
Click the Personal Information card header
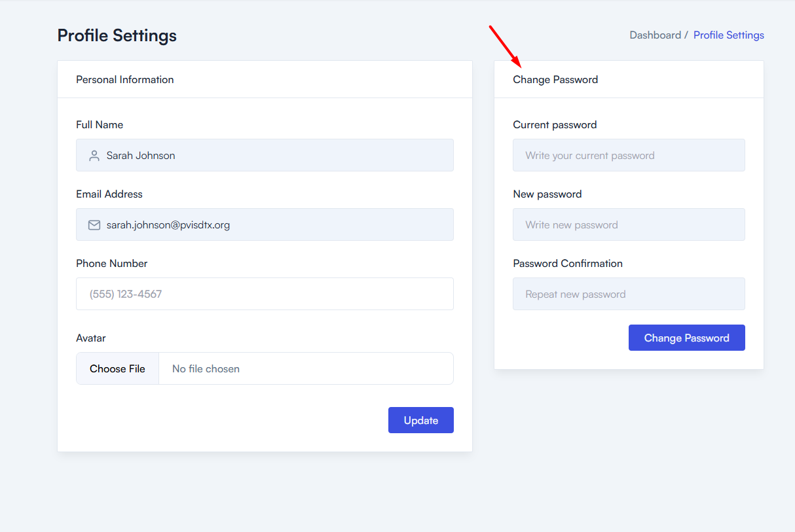pyautogui.click(x=125, y=80)
